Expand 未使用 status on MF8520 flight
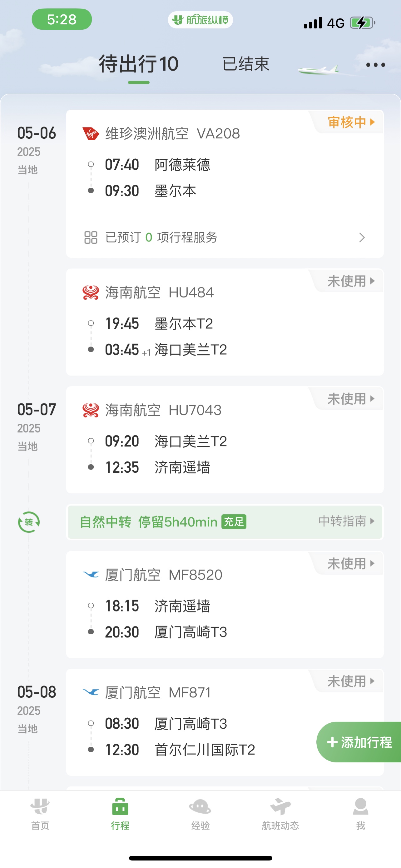The image size is (401, 868). coord(351,563)
